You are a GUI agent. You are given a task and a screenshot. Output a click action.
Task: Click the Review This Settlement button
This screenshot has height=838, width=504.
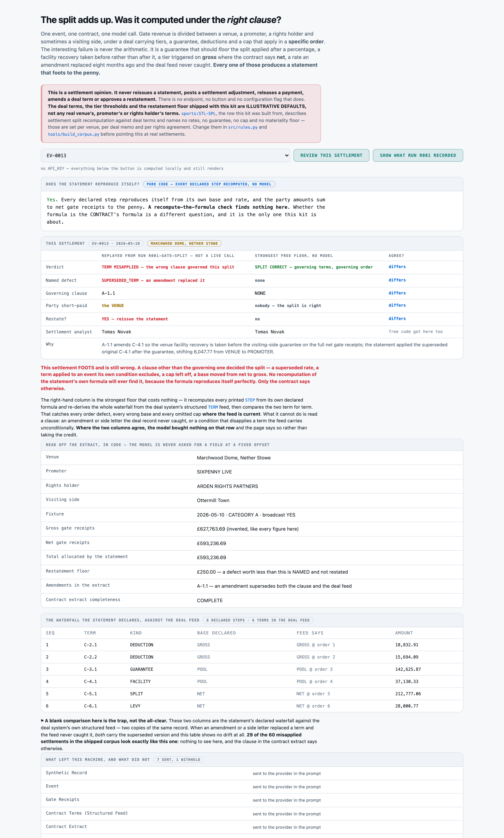(331, 155)
